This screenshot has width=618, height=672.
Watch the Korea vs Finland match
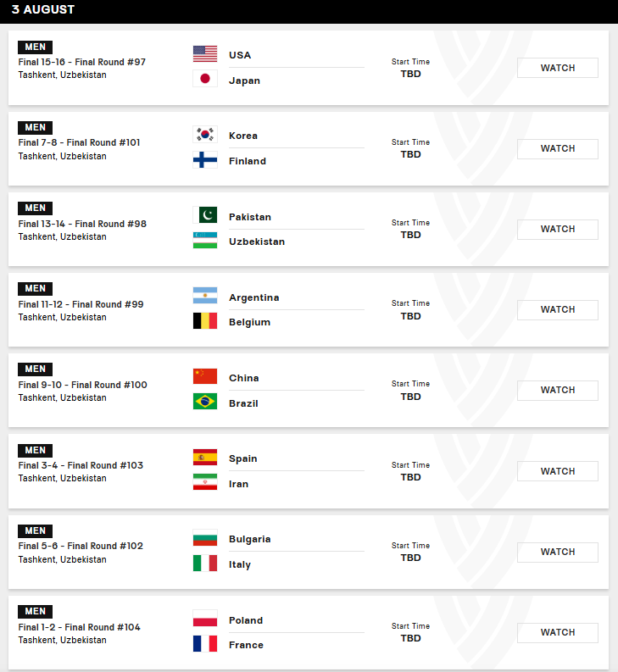pyautogui.click(x=558, y=148)
